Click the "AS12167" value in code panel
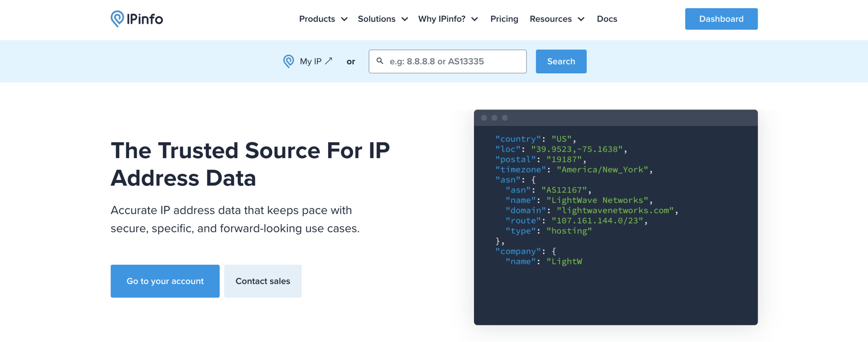 pyautogui.click(x=564, y=190)
